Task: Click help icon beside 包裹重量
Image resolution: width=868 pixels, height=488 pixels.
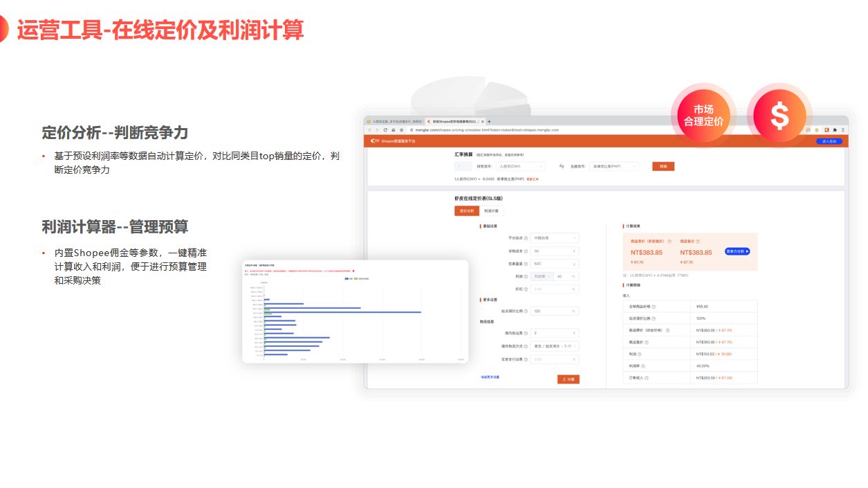Action: pyautogui.click(x=526, y=264)
